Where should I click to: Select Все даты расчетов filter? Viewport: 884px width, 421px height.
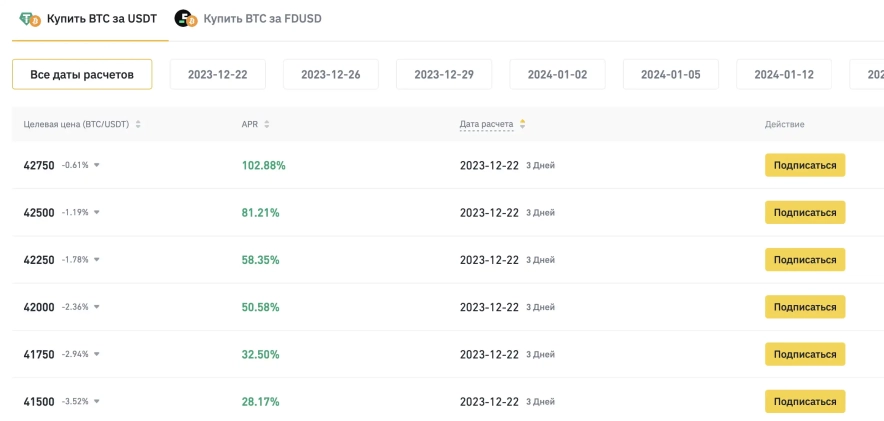click(82, 74)
